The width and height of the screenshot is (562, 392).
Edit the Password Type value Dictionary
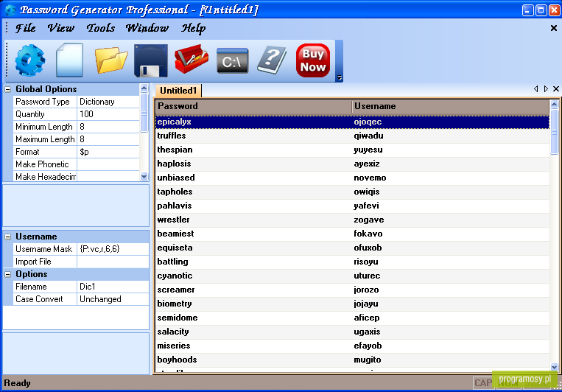click(x=108, y=102)
